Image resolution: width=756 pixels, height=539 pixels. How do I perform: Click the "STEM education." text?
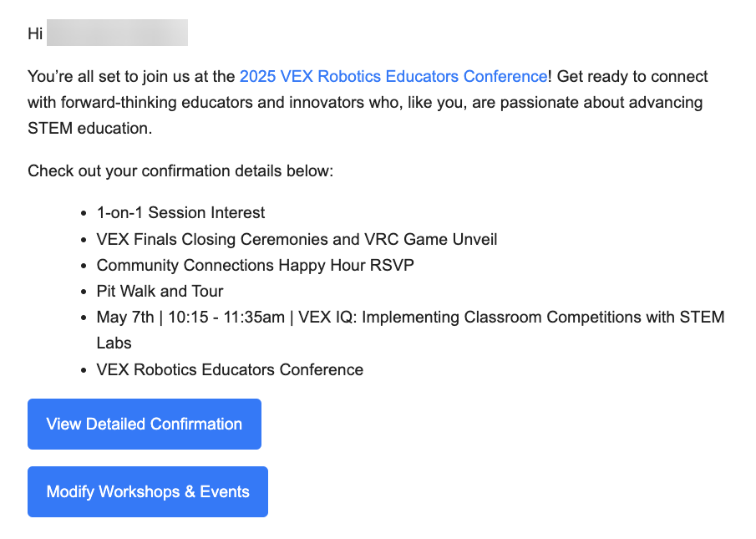90,129
